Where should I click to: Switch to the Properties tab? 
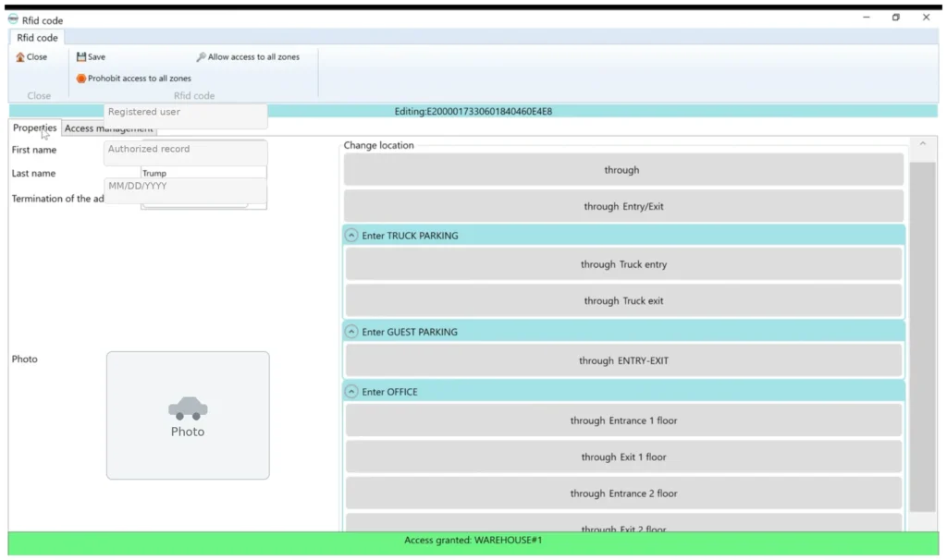coord(34,128)
